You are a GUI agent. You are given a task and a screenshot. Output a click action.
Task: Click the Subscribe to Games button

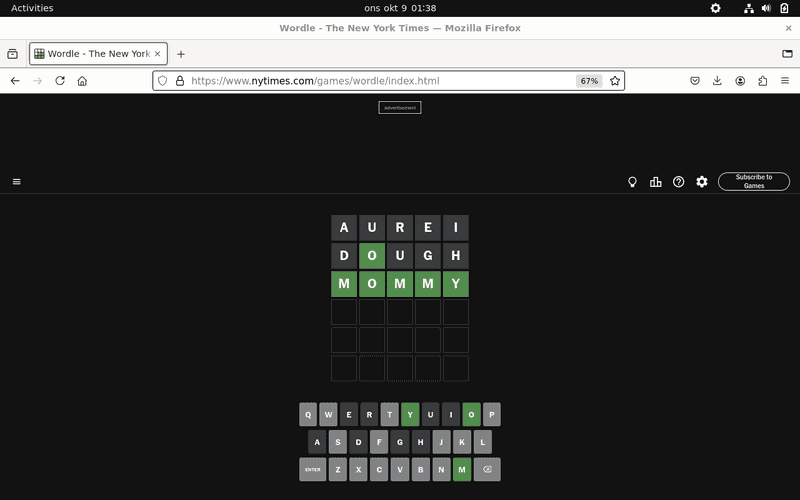754,182
